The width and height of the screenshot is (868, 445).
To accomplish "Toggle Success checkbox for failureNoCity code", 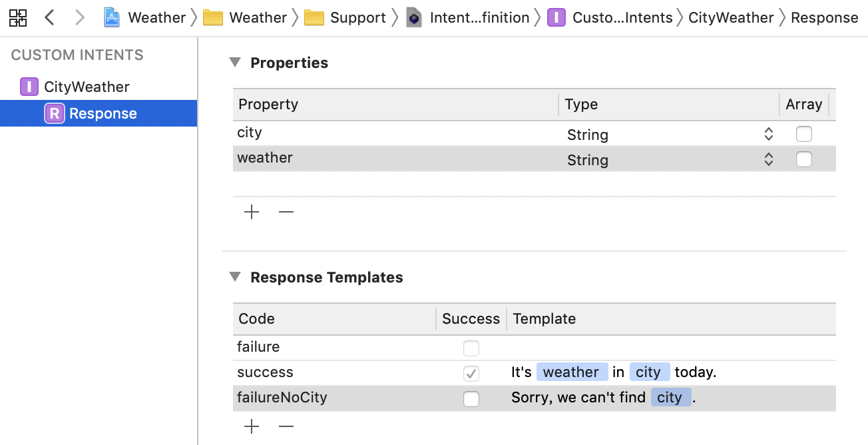I will [x=471, y=398].
